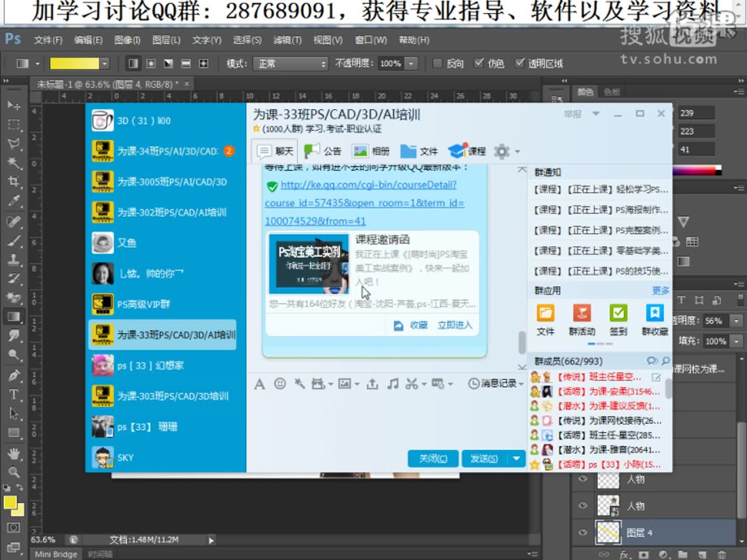Click the course invitation thumbnail image
The height and width of the screenshot is (560, 747).
pyautogui.click(x=309, y=264)
